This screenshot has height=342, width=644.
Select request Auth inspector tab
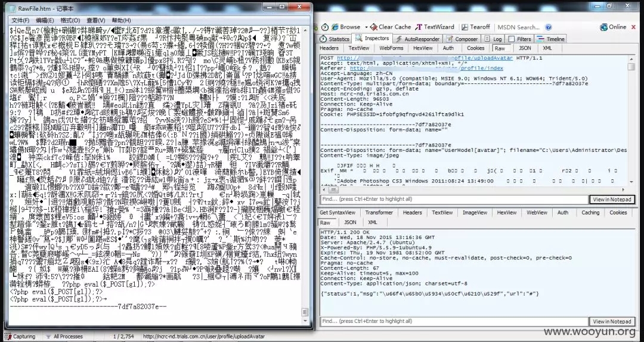448,48
